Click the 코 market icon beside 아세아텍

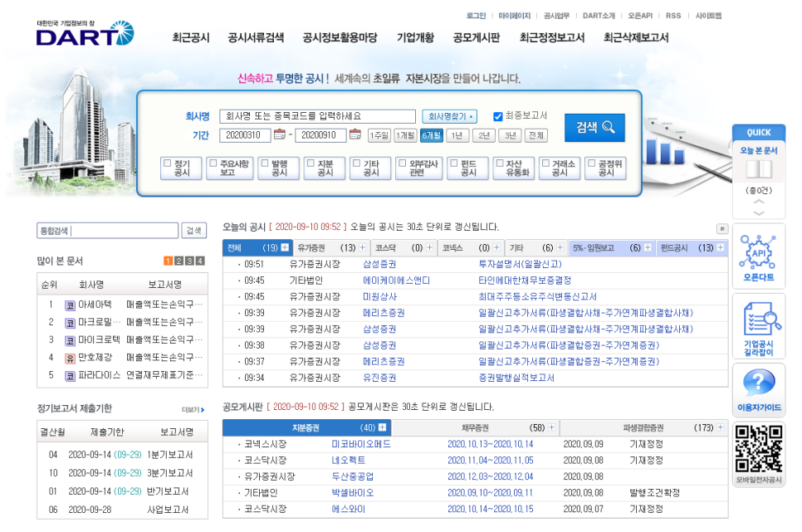tap(70, 305)
